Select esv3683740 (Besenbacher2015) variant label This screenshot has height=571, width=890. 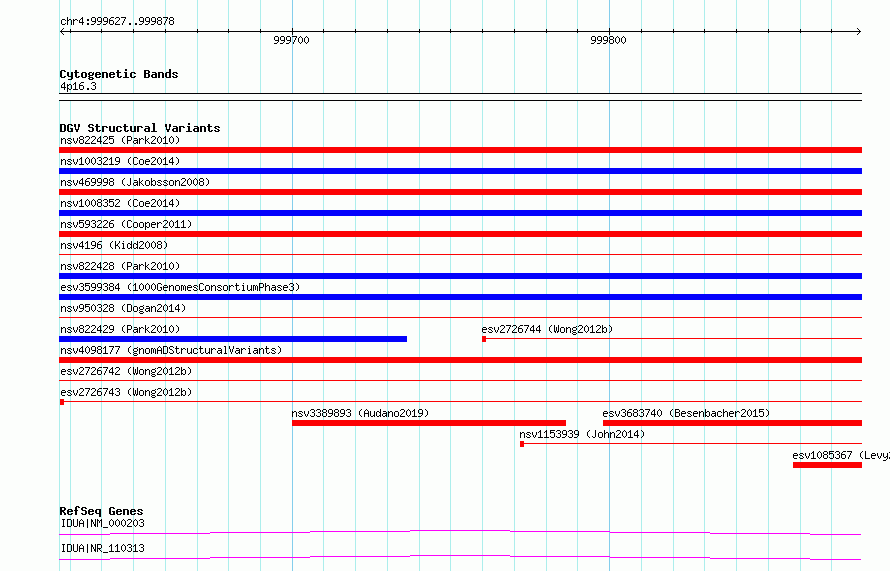[686, 413]
